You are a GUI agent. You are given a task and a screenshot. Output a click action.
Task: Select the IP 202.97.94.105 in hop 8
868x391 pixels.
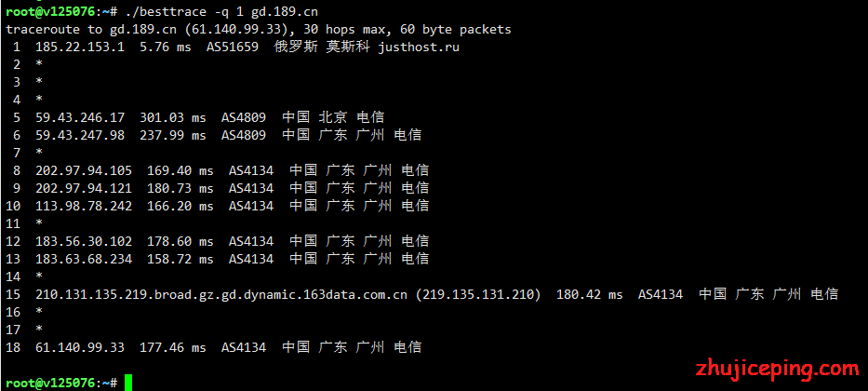pyautogui.click(x=84, y=170)
